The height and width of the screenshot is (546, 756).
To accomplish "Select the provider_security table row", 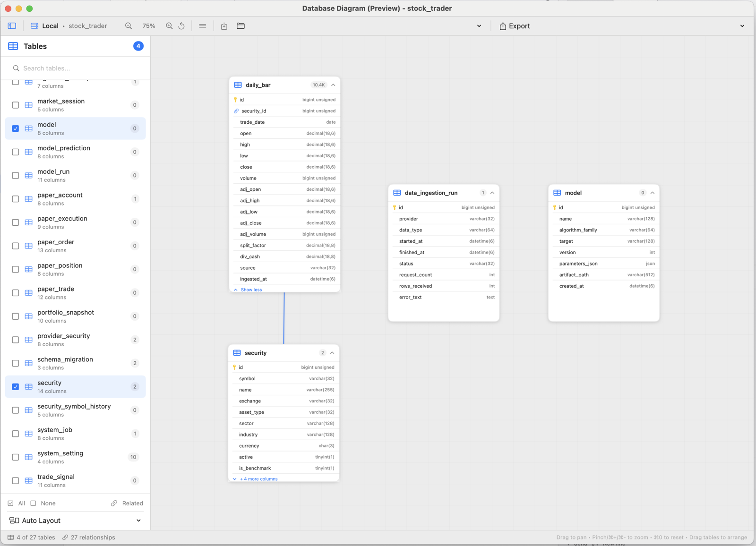I will 76,340.
